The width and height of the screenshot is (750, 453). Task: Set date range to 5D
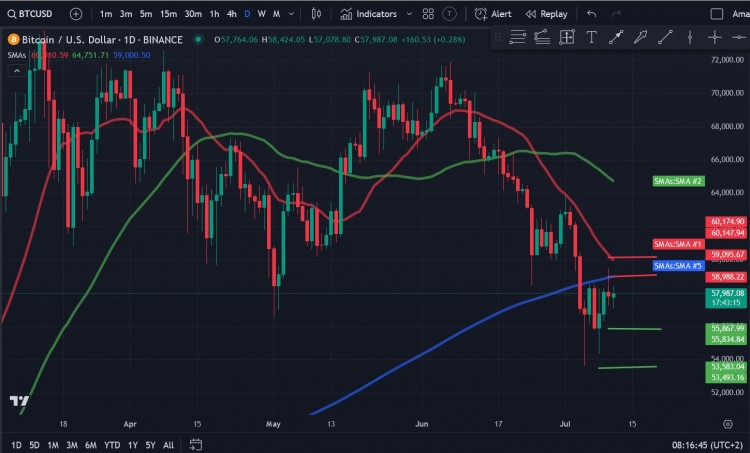(34, 445)
